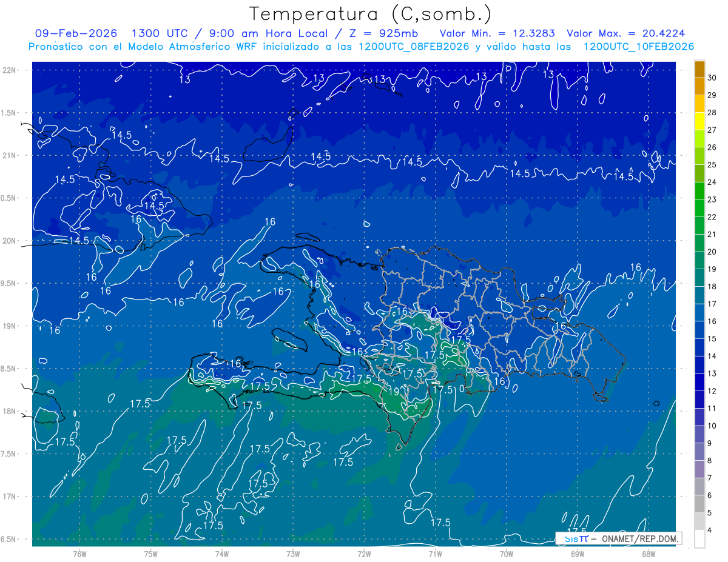Click longitude axis label "72W"

(364, 554)
